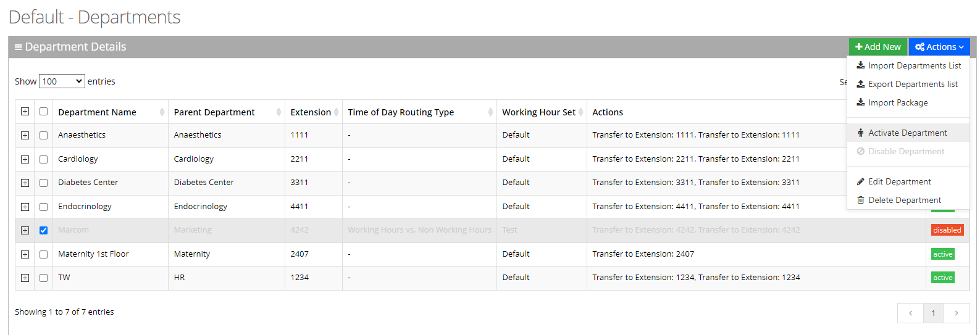The image size is (980, 335).
Task: Expand the Maternity 1st Floor row
Action: (x=25, y=254)
